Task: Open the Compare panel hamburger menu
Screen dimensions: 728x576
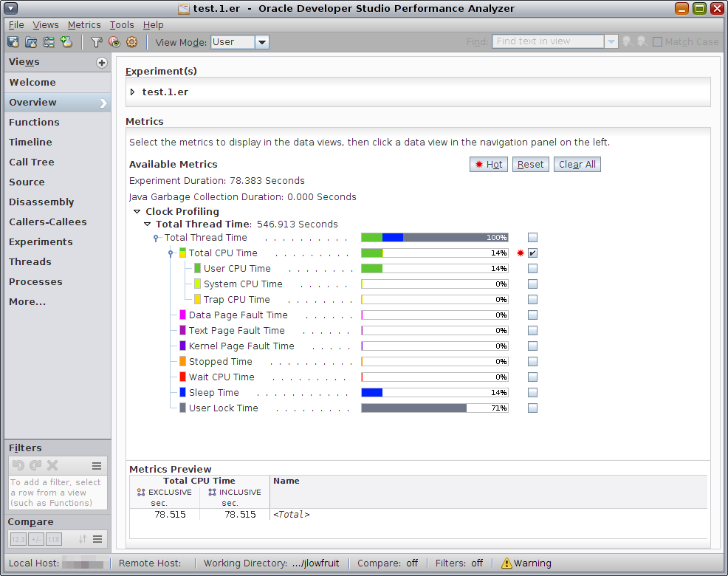Action: coord(97,539)
